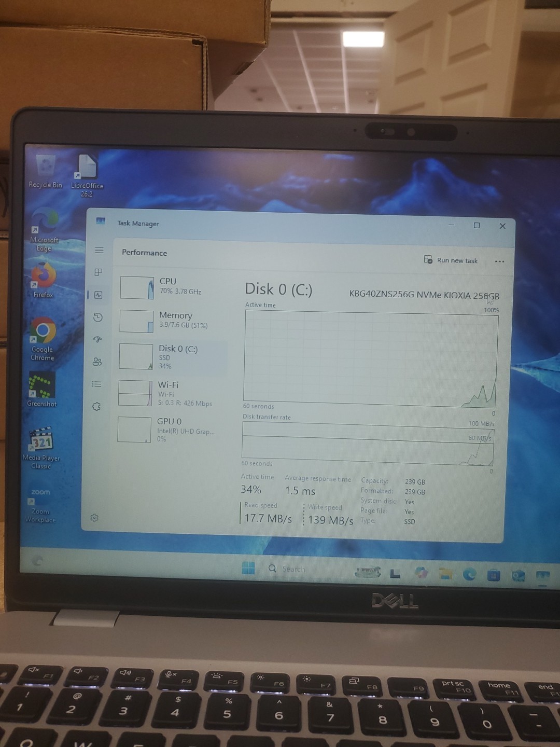Open LibreOffice 26.2 desktop shortcut
The image size is (560, 747).
pyautogui.click(x=87, y=175)
